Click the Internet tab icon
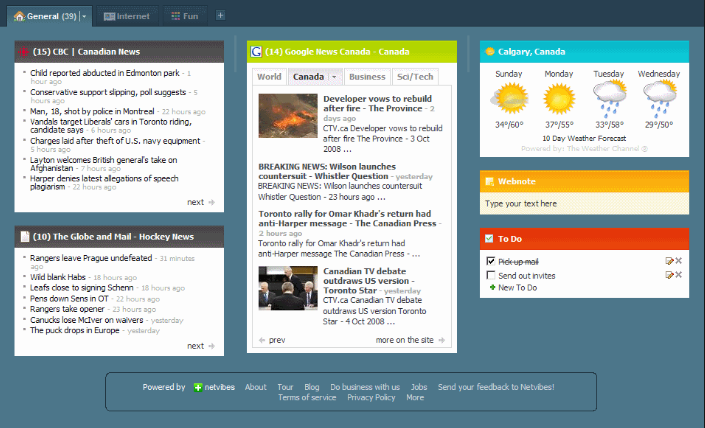The height and width of the screenshot is (428, 705). pyautogui.click(x=109, y=16)
